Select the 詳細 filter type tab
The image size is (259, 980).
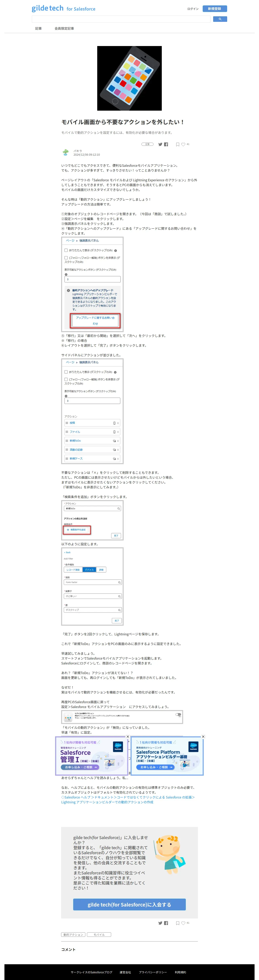101,570
